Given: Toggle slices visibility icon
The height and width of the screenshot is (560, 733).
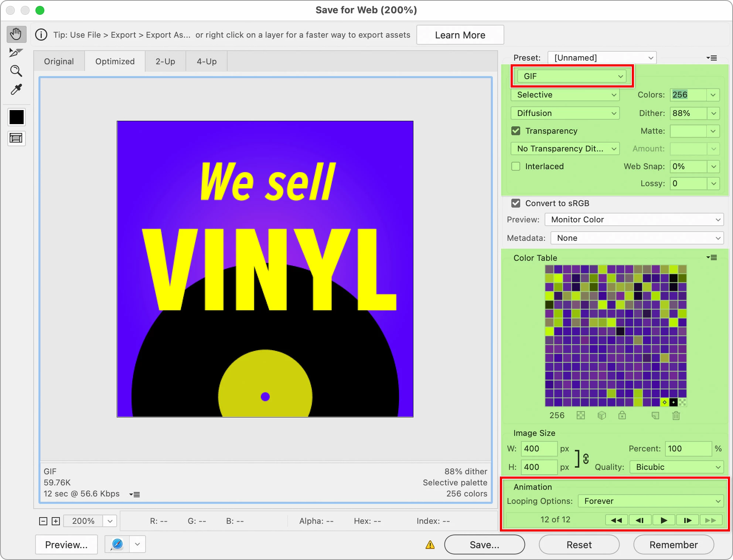Looking at the screenshot, I should coord(16,138).
